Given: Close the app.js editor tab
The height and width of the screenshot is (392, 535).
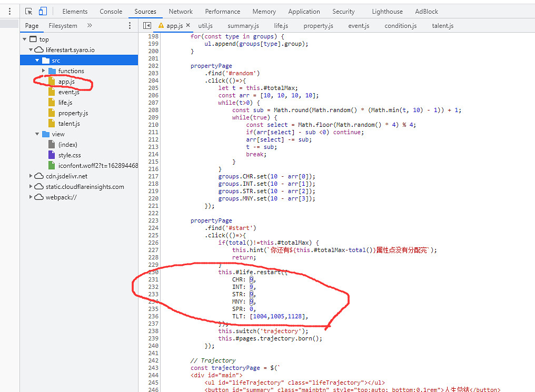Looking at the screenshot, I should [188, 25].
